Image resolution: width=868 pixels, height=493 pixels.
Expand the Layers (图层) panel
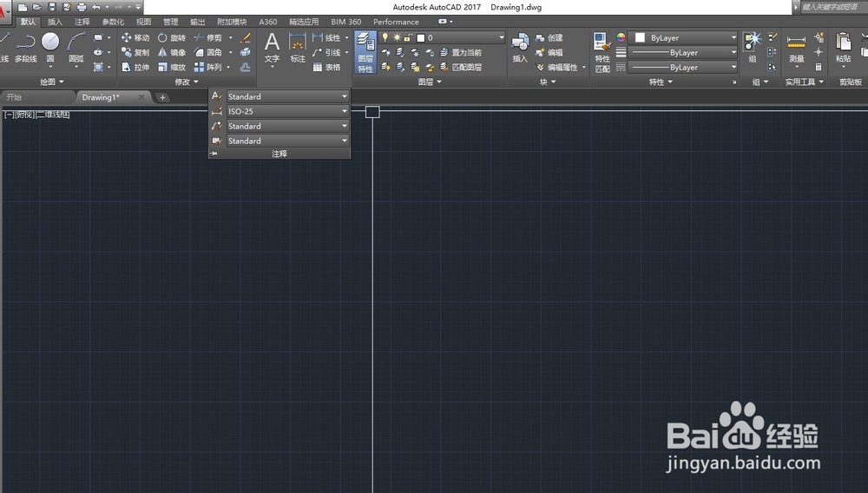(x=431, y=82)
